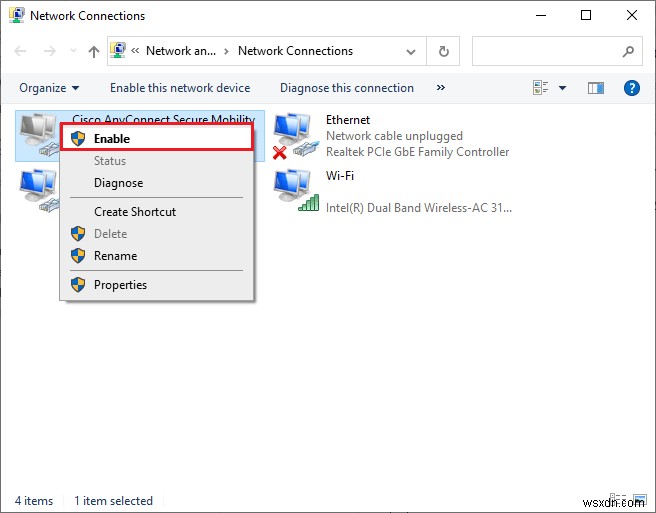Click the Cisco AnyConnect adapter icon
The height and width of the screenshot is (513, 656).
[38, 135]
